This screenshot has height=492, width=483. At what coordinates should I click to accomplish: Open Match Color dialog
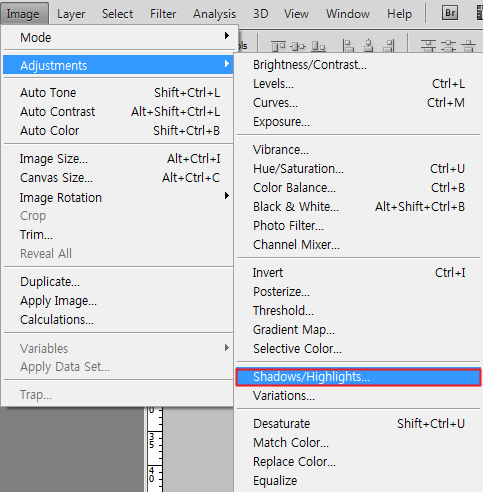(358, 443)
